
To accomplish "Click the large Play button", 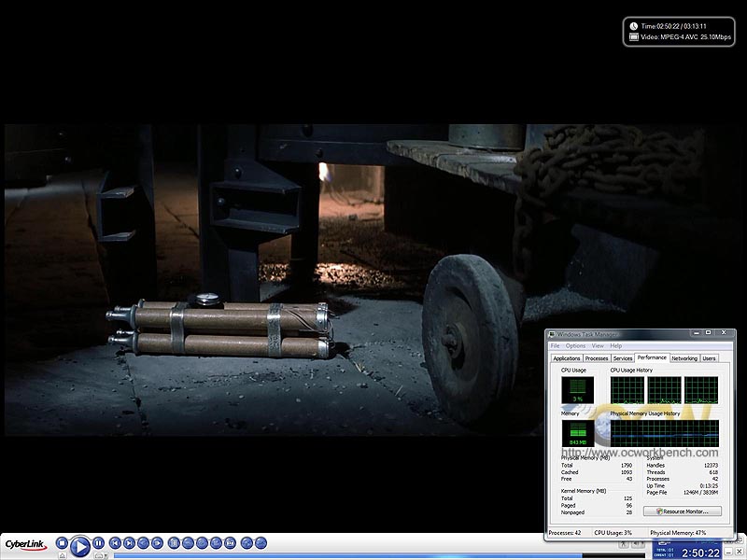I will (80, 546).
